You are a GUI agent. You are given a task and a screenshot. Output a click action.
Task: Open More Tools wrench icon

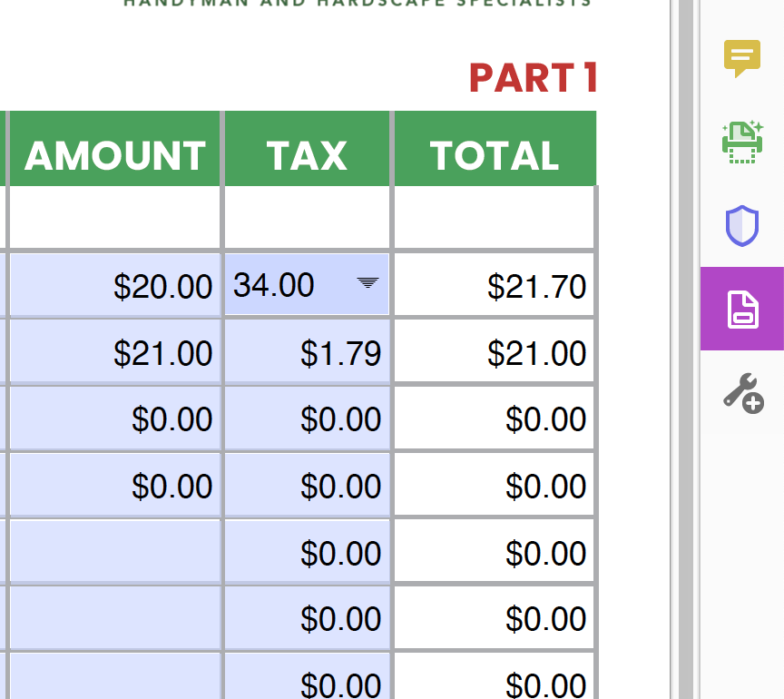tap(741, 393)
